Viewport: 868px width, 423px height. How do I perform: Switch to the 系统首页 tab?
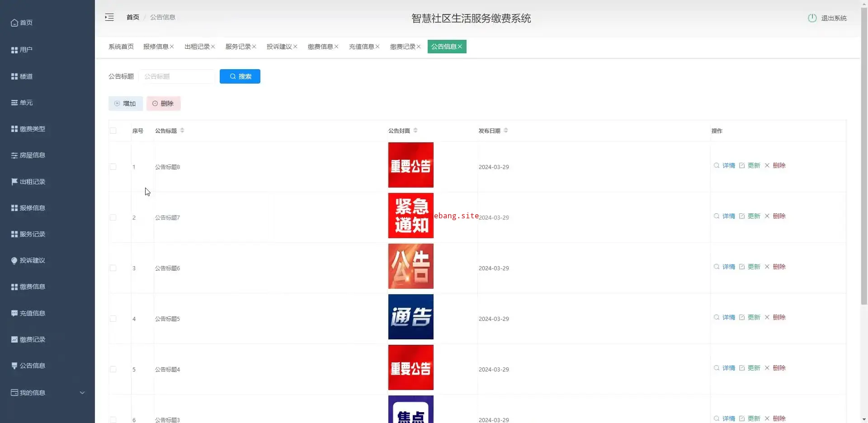pos(121,47)
